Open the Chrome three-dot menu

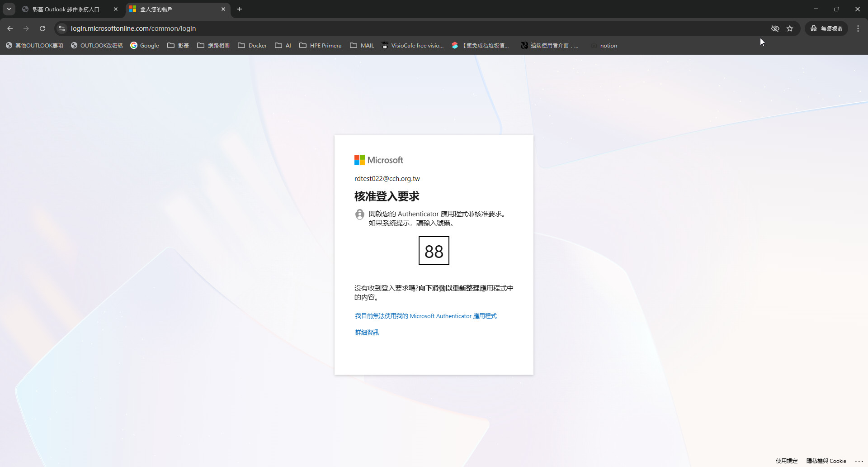point(858,29)
